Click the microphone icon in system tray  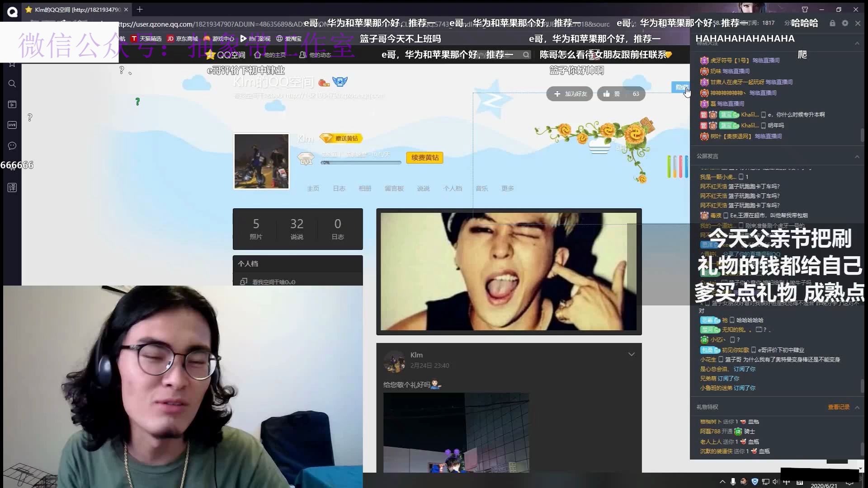(x=733, y=482)
